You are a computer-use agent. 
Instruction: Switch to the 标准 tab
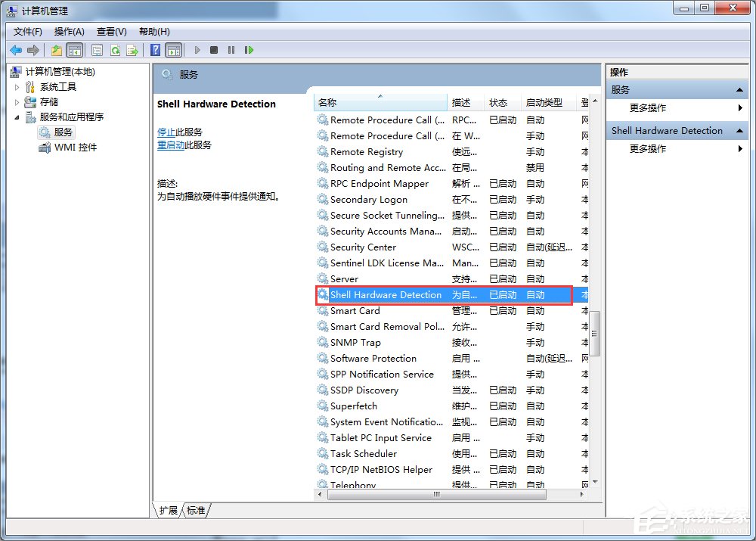[x=196, y=510]
